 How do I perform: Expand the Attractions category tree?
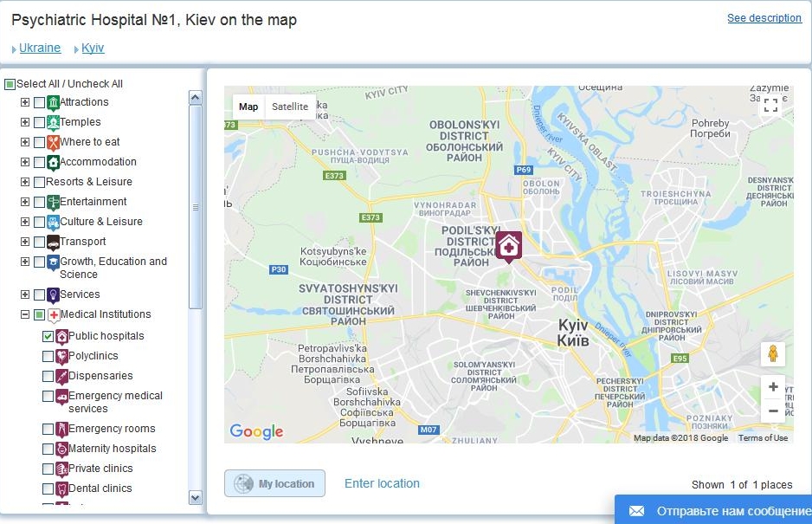coord(24,101)
